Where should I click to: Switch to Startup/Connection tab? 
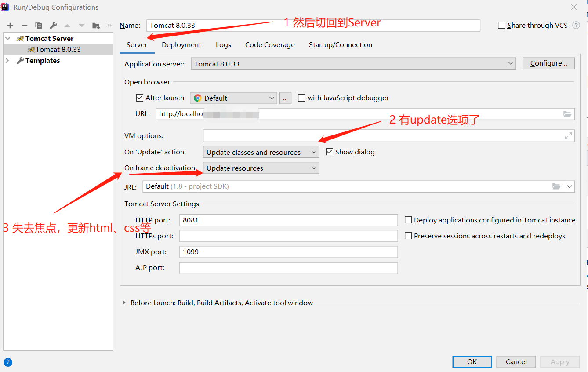[341, 45]
